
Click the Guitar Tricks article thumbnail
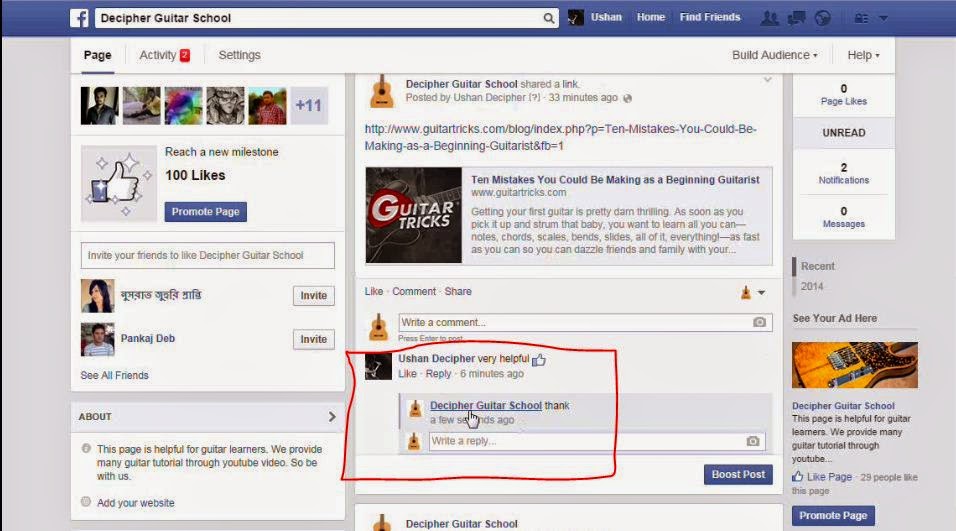point(413,215)
